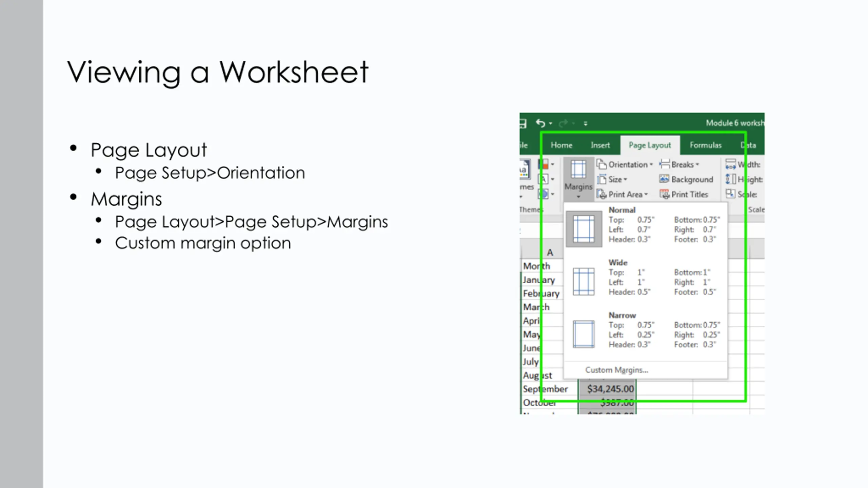The height and width of the screenshot is (488, 868).
Task: Click the greyed-out Redo icon
Action: click(563, 123)
